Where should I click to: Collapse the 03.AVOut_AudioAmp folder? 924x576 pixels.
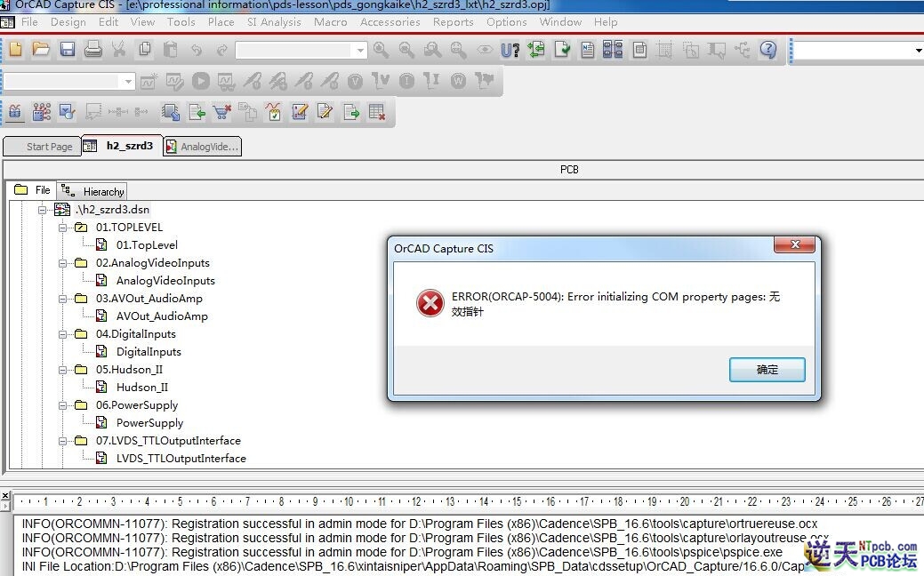tap(62, 299)
